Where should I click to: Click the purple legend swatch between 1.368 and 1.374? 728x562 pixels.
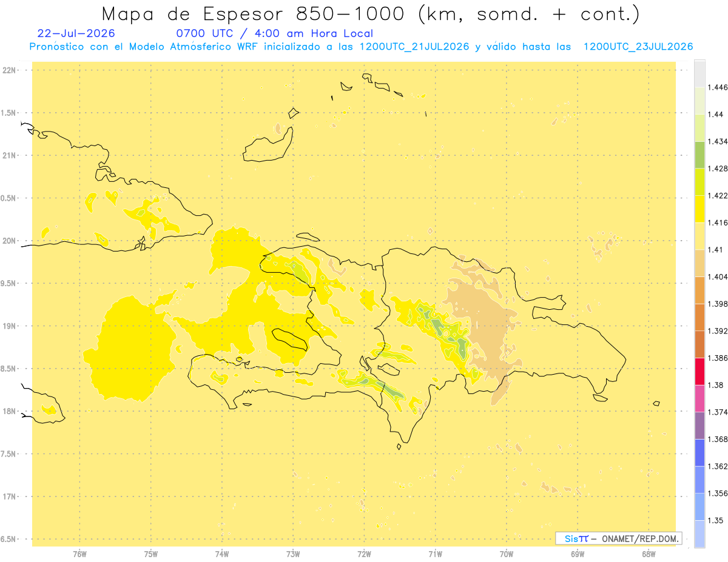[x=699, y=426]
